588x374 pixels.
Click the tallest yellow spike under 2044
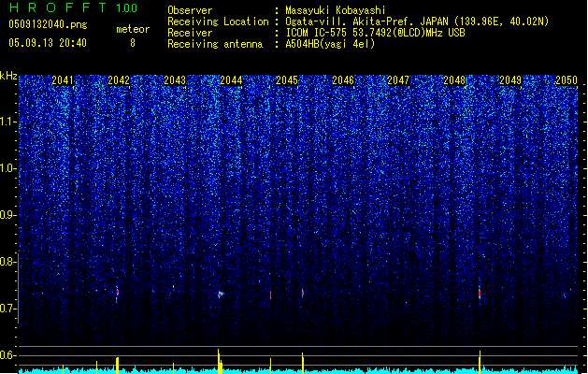pos(219,361)
